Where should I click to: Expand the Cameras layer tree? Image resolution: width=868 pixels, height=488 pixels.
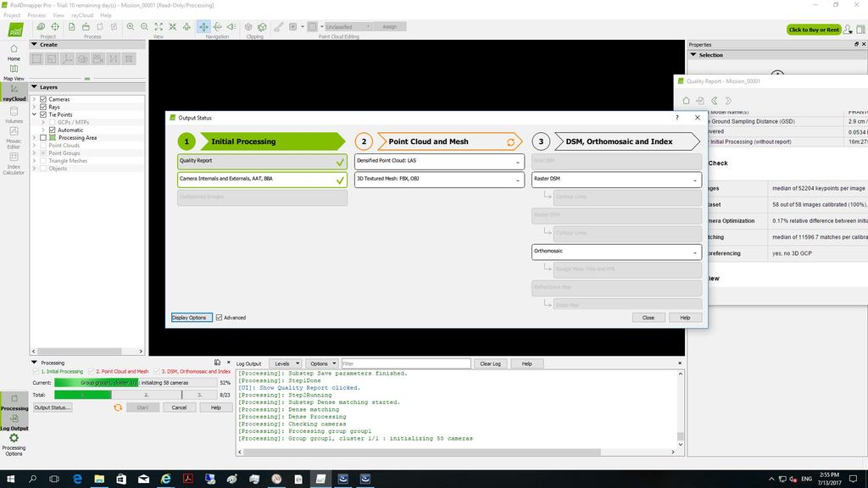(x=34, y=99)
